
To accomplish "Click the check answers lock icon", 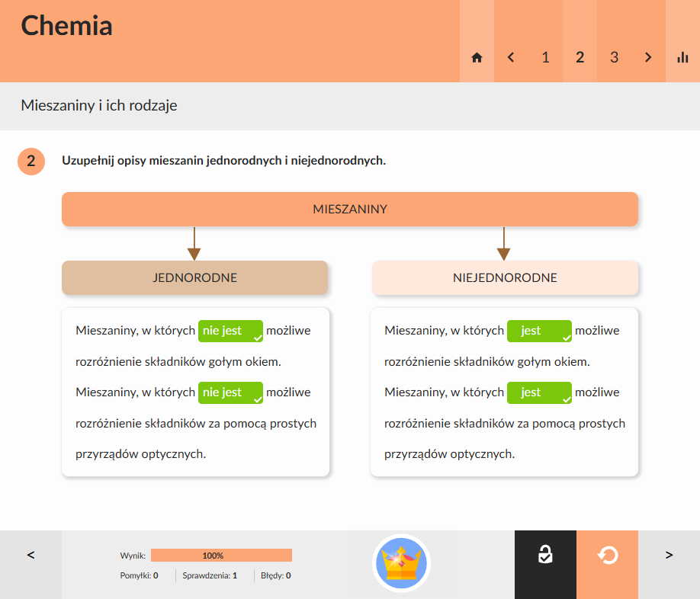I will [545, 556].
